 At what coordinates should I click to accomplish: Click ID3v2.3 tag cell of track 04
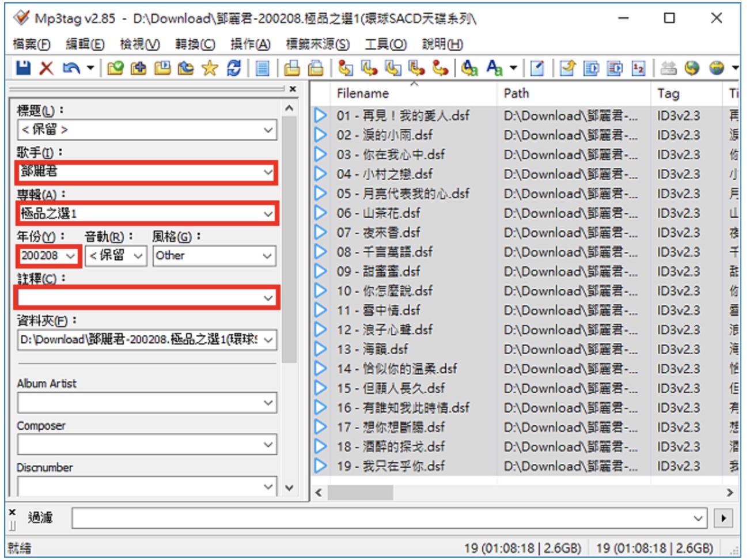(679, 174)
